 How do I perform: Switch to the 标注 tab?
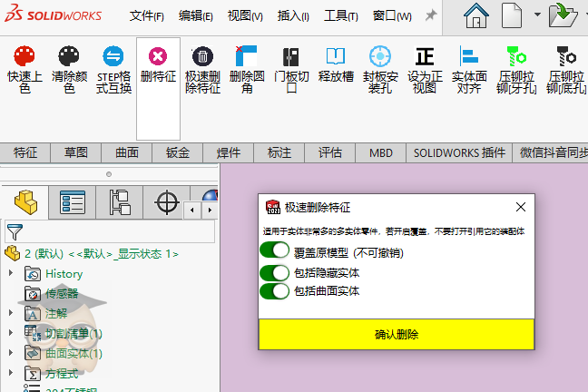pos(279,152)
